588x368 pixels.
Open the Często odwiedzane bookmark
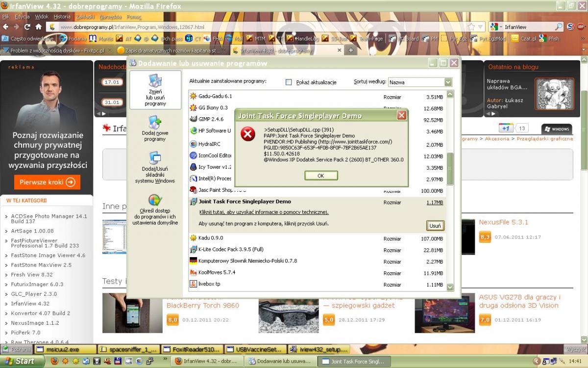click(28, 38)
